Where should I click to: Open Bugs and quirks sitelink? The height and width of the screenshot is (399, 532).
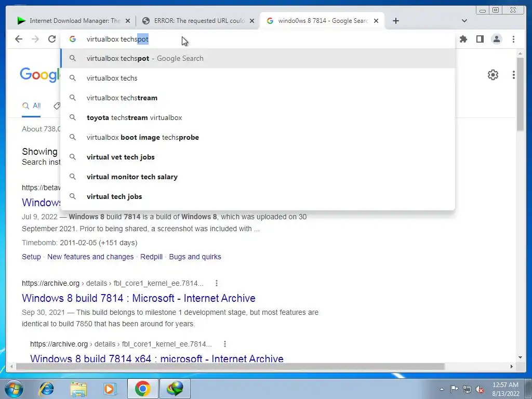click(x=195, y=257)
